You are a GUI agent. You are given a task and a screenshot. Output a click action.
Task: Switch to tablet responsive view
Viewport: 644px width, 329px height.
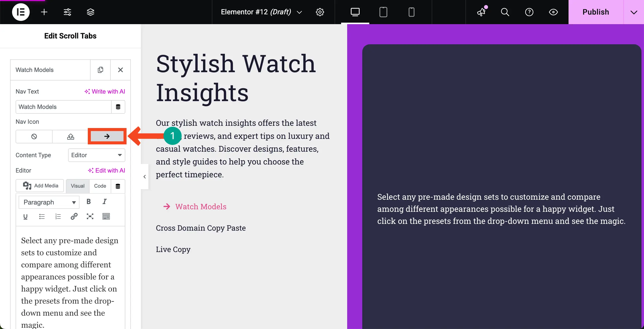coord(383,12)
